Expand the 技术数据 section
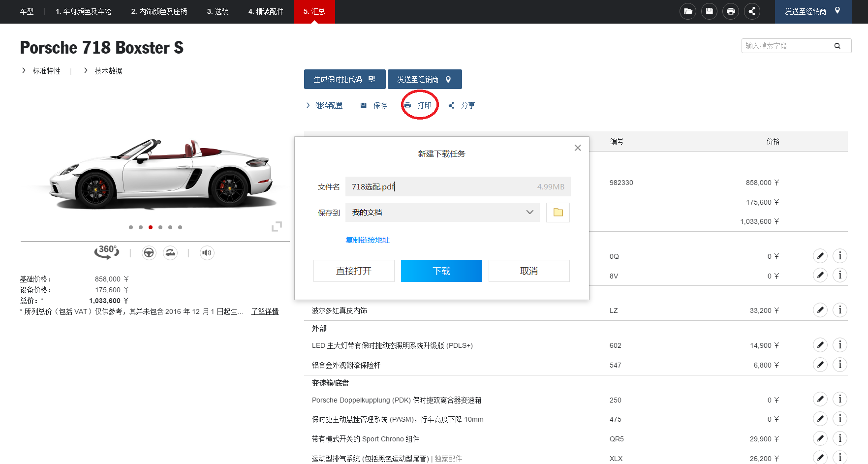Viewport: 868px width, 464px height. [x=108, y=71]
